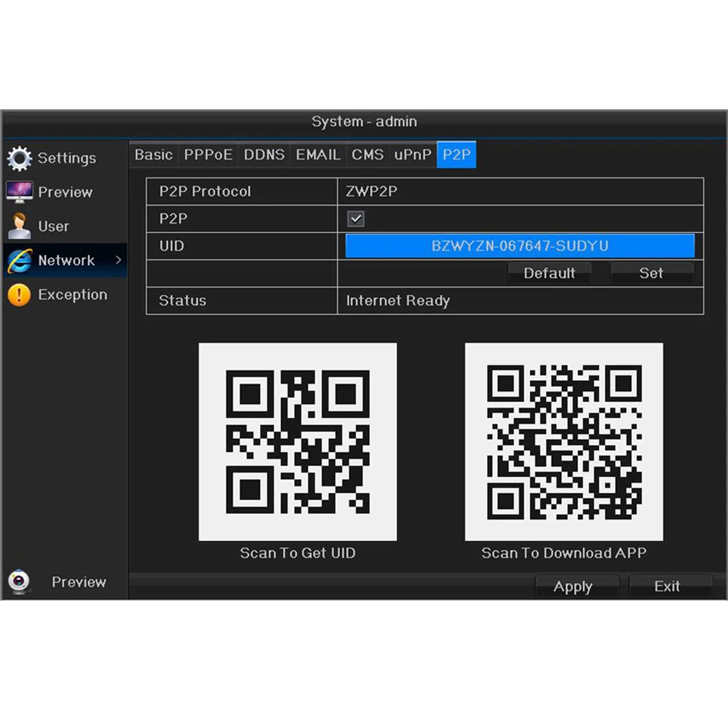Image resolution: width=728 pixels, height=728 pixels.
Task: Open the uPnP tab
Action: [x=413, y=154]
